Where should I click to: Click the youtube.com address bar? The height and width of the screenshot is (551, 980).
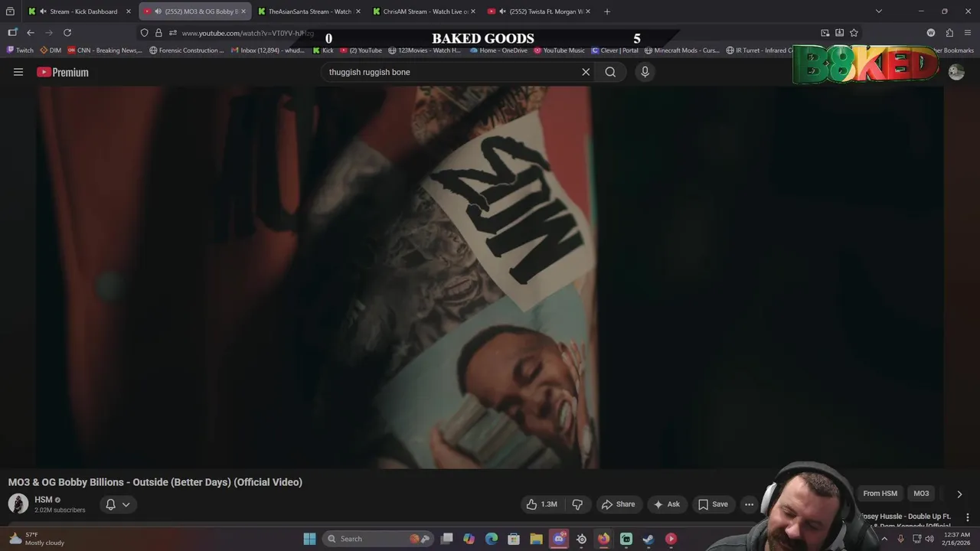[x=248, y=33]
